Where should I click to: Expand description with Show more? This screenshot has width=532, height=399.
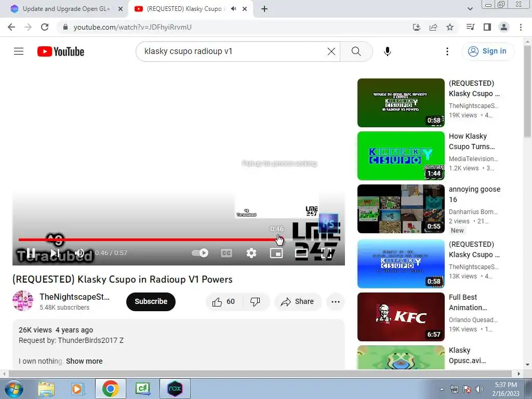tap(84, 361)
